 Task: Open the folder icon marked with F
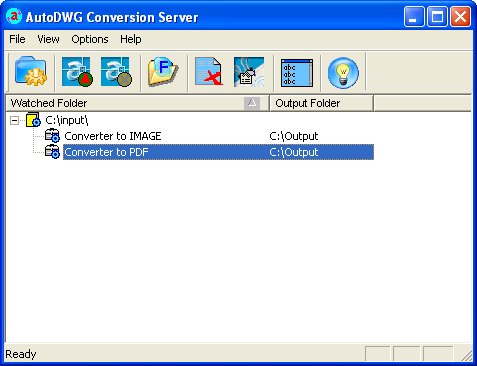[163, 71]
